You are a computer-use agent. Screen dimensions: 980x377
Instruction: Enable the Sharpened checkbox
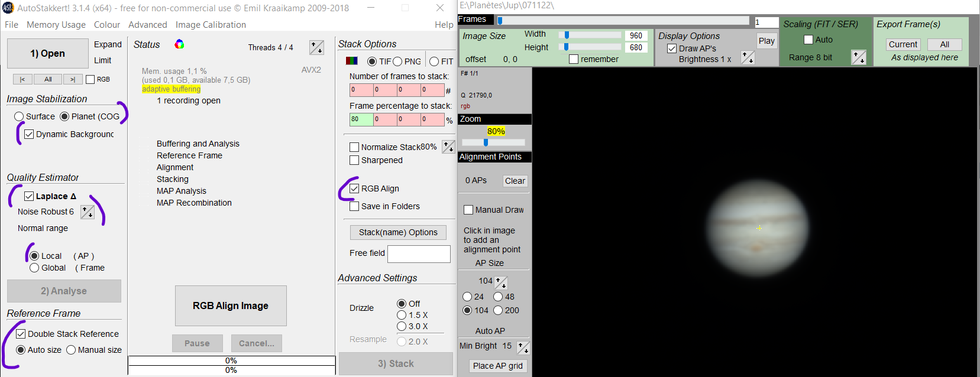click(x=354, y=160)
